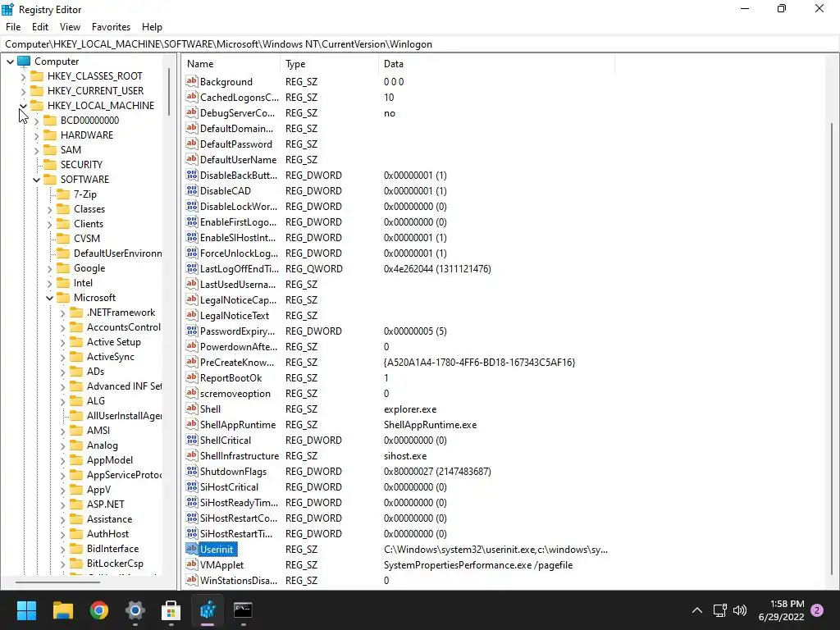The image size is (840, 630).
Task: Click the PasswordExpiry DWORD icon
Action: point(192,331)
